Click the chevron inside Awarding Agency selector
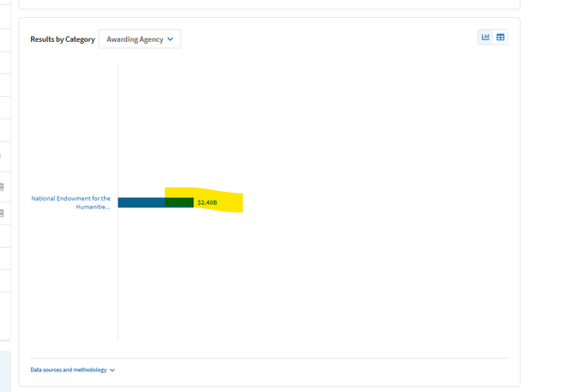Screen dimensions: 584x392 pos(170,39)
